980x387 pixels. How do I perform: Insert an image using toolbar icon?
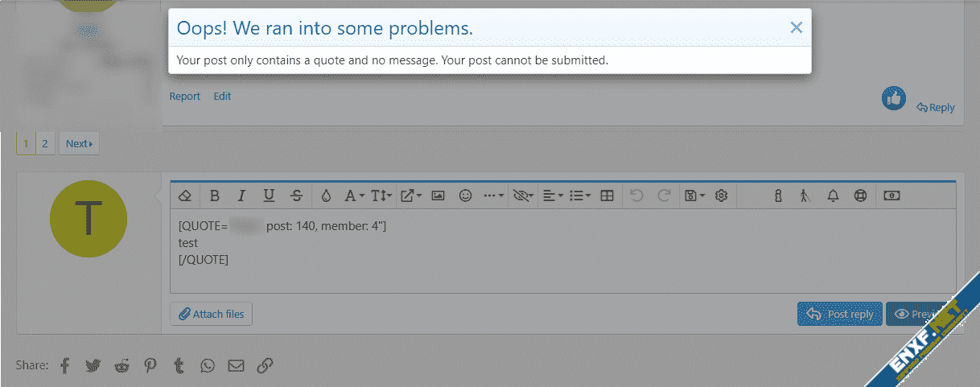tap(438, 196)
